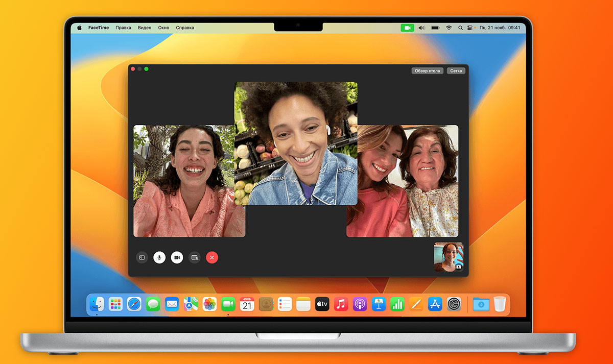Image resolution: width=613 pixels, height=364 pixels.
Task: Click green camera status in menu bar
Action: [408, 28]
